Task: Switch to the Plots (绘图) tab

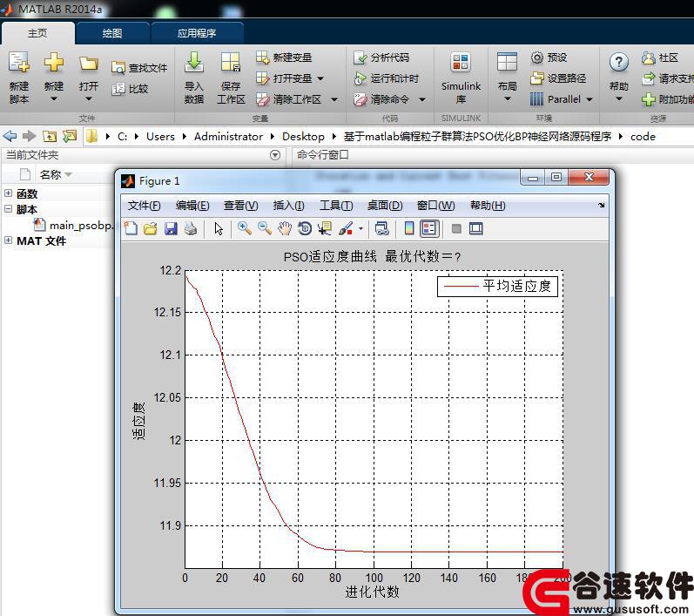Action: (112, 33)
